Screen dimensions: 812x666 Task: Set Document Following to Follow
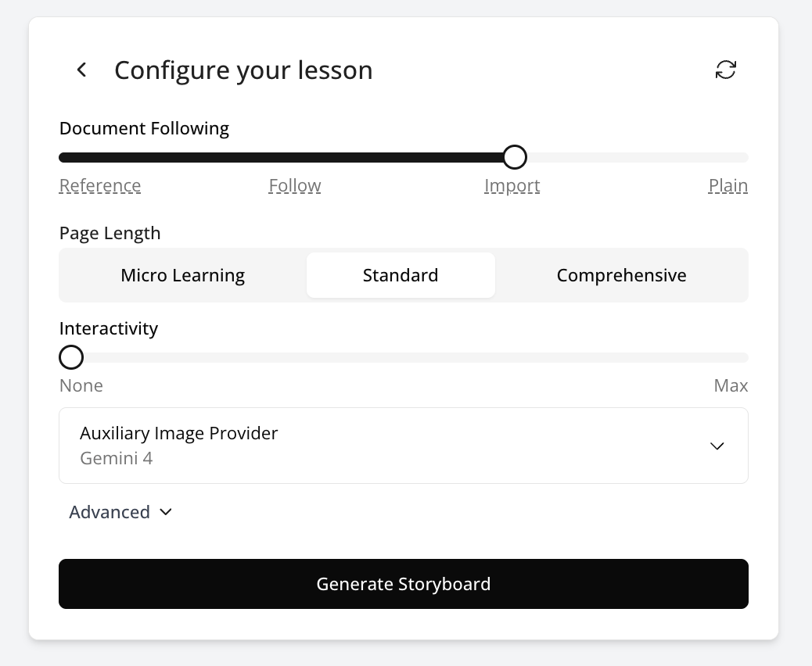[x=295, y=186]
